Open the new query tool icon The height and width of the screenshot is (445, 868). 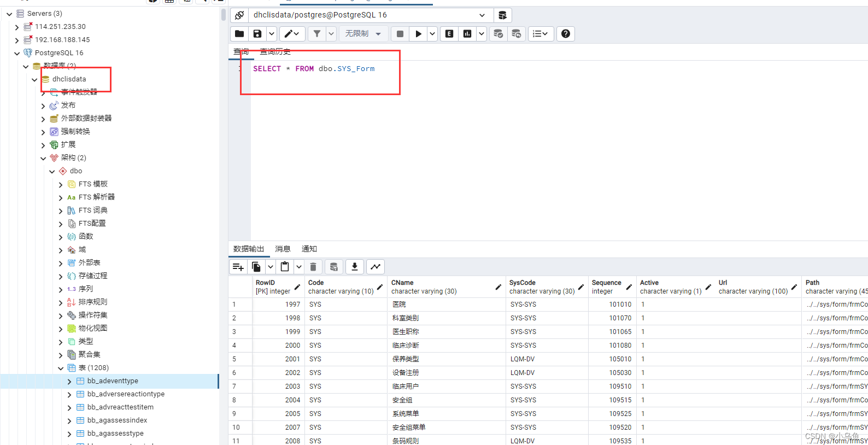point(503,15)
